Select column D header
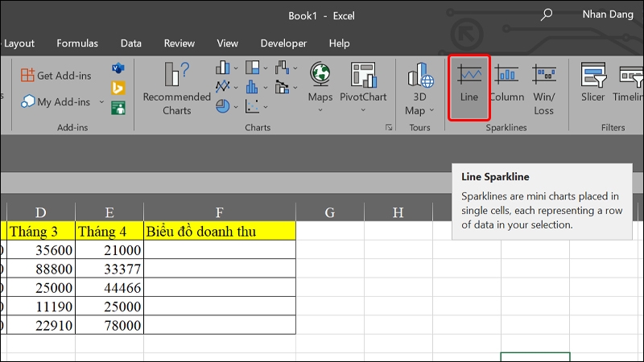 pyautogui.click(x=41, y=212)
